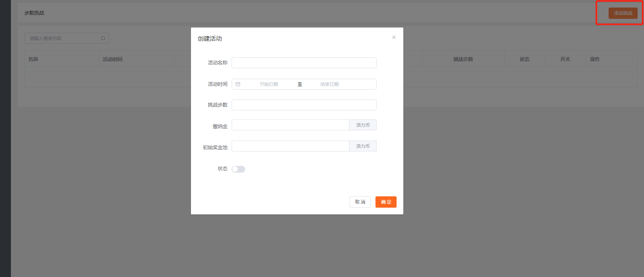Select the 结束日期 date field

330,84
